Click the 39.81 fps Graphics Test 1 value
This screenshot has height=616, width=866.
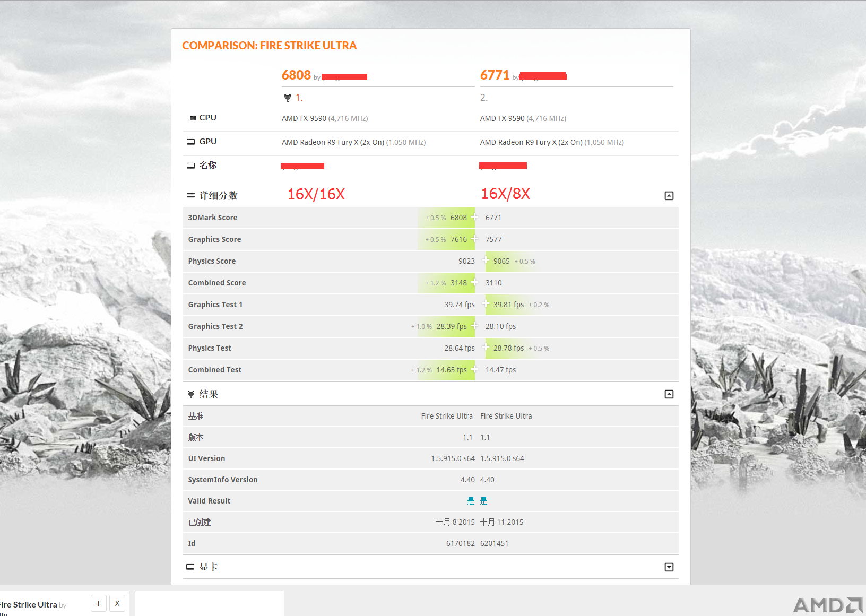(508, 305)
